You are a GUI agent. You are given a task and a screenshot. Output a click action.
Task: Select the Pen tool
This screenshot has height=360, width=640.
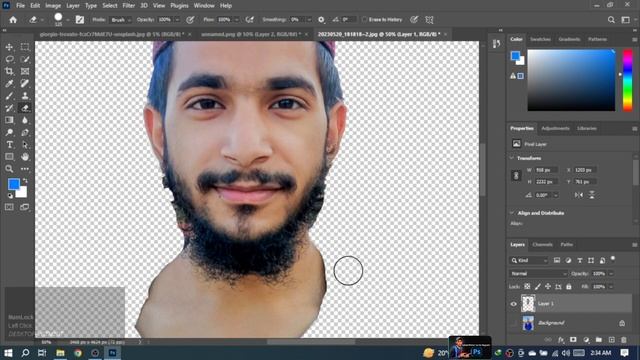[x=25, y=132]
